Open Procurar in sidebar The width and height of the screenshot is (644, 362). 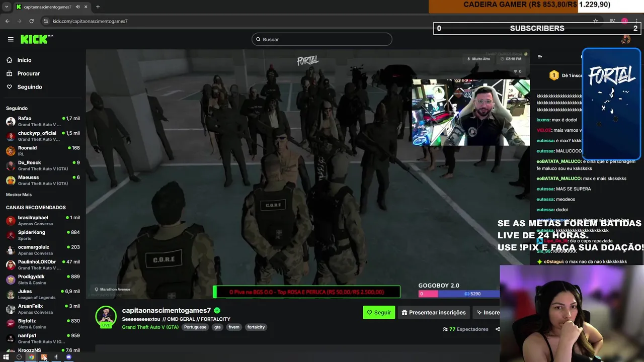click(28, 73)
